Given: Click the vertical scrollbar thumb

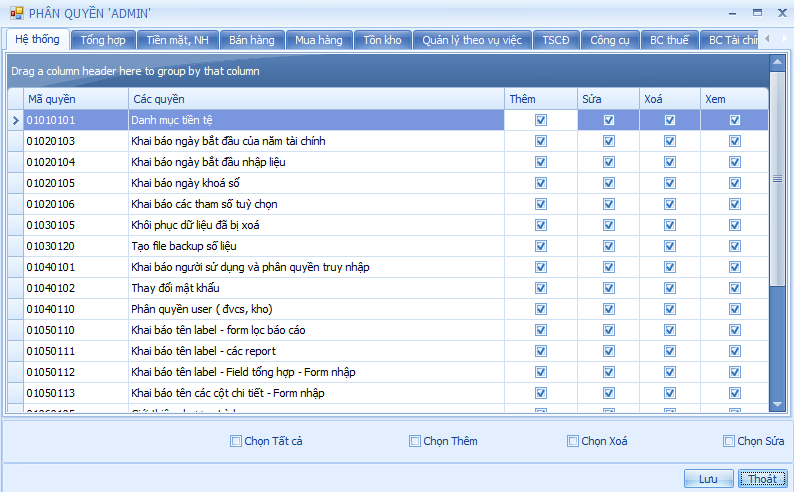Looking at the screenshot, I should coord(777,180).
